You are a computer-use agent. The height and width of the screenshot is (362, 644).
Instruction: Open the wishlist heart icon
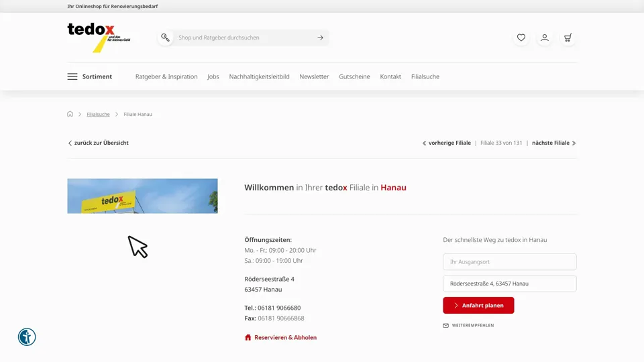tap(521, 38)
